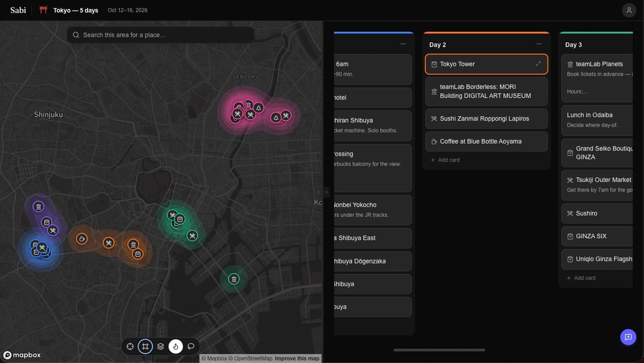This screenshot has width=644, height=363.
Task: Click the restaurant icon on Sushiro card
Action: coord(570,214)
